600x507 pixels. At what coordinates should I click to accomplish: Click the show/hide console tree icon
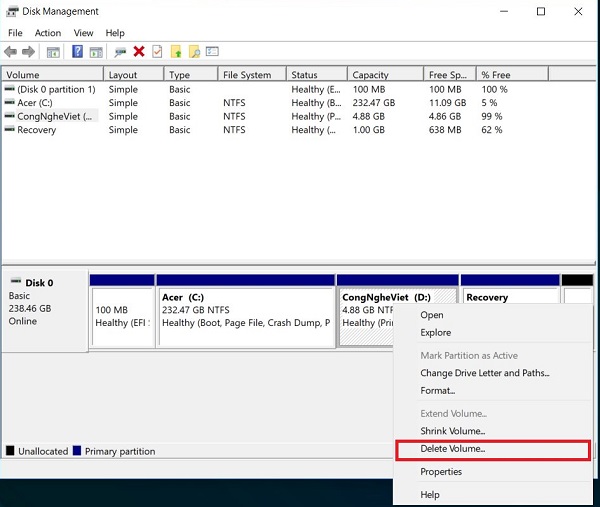[x=53, y=52]
